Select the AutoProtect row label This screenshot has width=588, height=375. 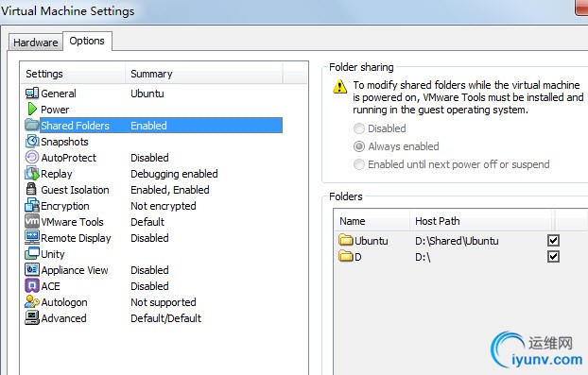click(x=69, y=158)
